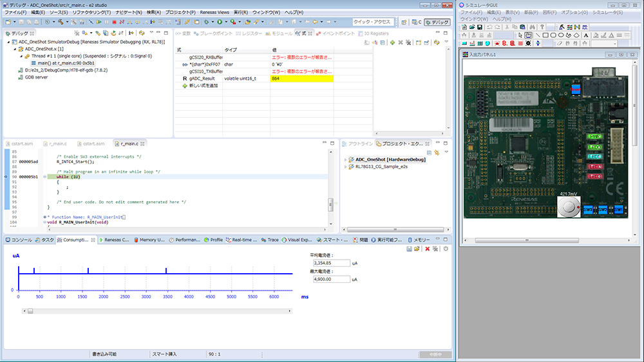Click the 平均電流値 value field
The image size is (644, 362).
[332, 263]
